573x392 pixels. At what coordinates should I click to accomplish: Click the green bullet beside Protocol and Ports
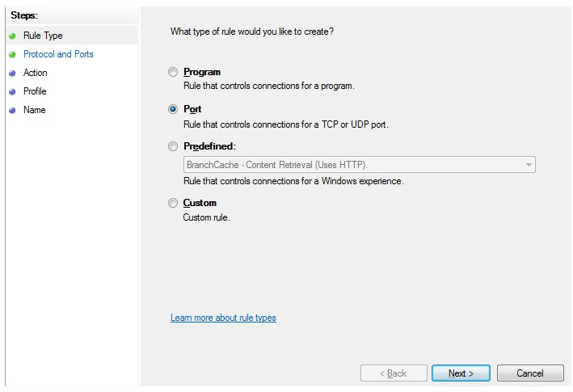coord(12,54)
